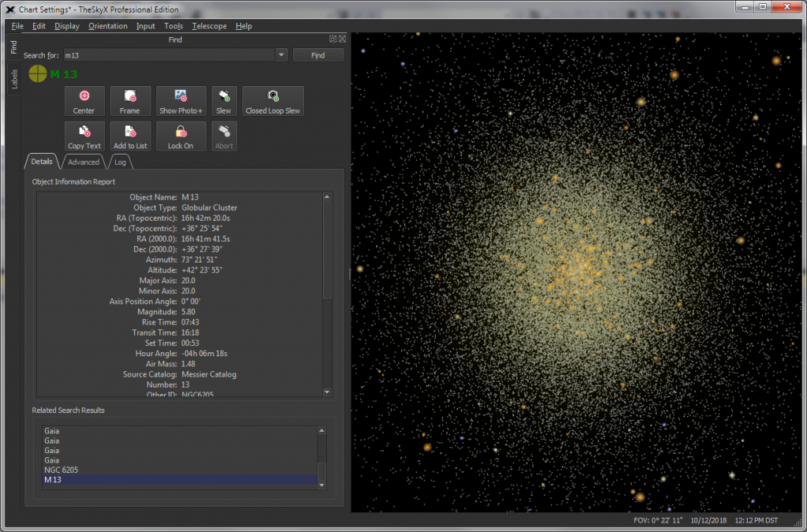This screenshot has width=807, height=532.
Task: Close the Find panel via its X icon
Action: (x=341, y=39)
